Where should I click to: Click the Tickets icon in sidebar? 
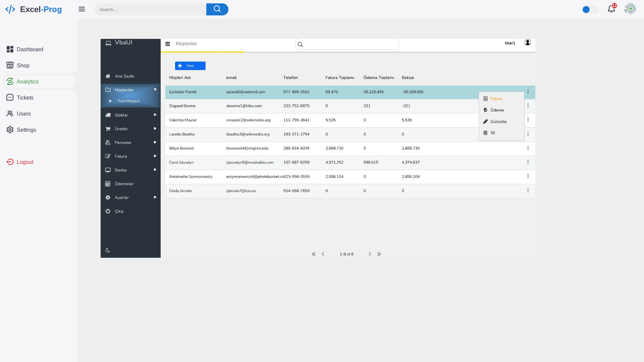click(x=10, y=98)
